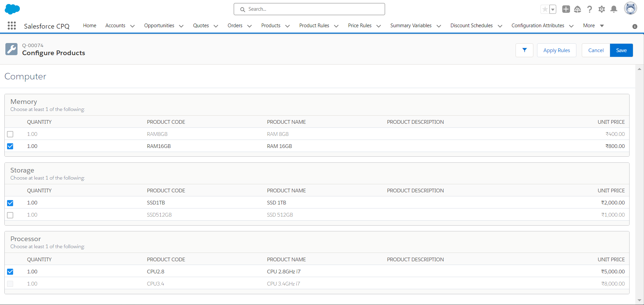Image resolution: width=644 pixels, height=305 pixels.
Task: Click the Apply Rules button
Action: tap(556, 50)
